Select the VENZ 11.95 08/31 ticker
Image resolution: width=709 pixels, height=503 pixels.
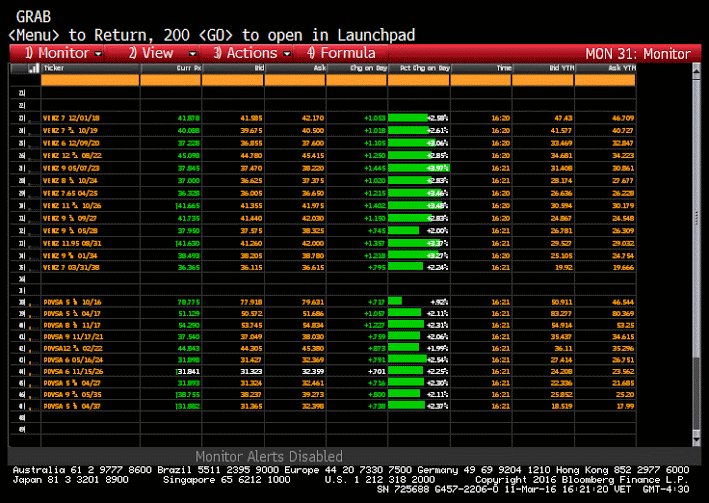point(72,243)
